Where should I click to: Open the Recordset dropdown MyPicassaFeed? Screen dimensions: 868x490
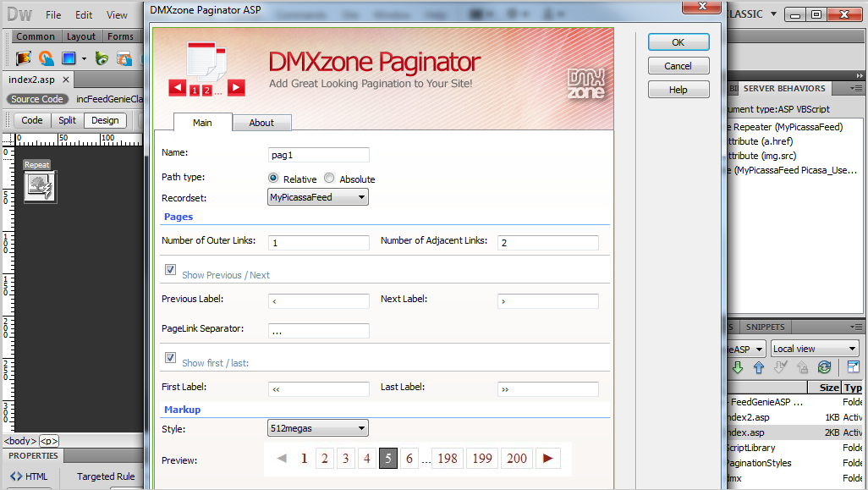point(318,197)
